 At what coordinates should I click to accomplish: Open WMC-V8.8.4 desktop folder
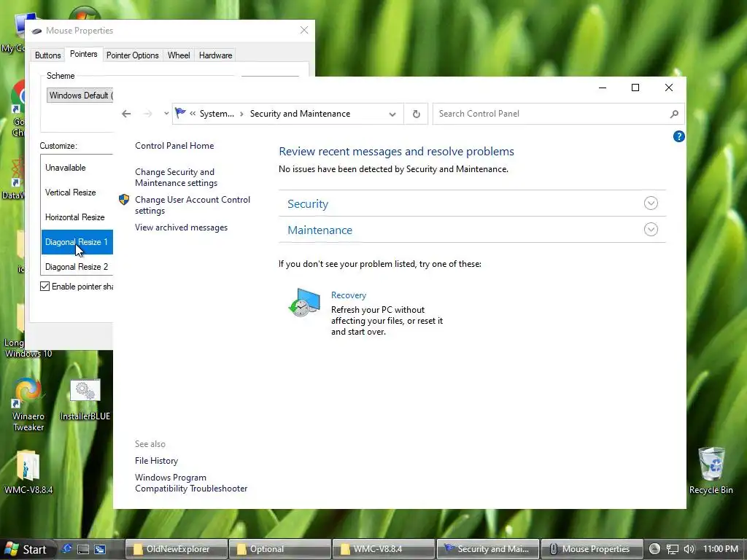click(28, 472)
